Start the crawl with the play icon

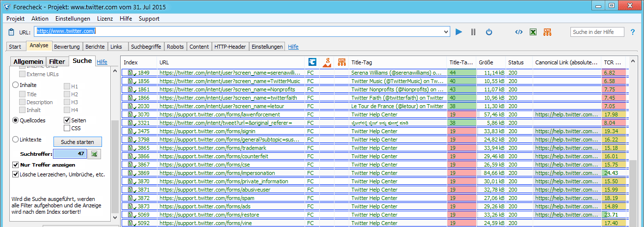[x=459, y=32]
